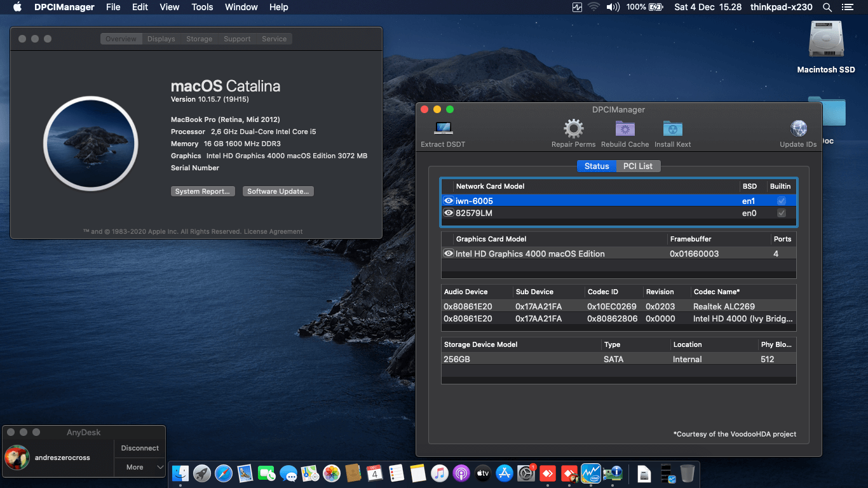Click Wi-Fi status icon in menu bar
This screenshot has height=488, width=868.
(x=593, y=7)
